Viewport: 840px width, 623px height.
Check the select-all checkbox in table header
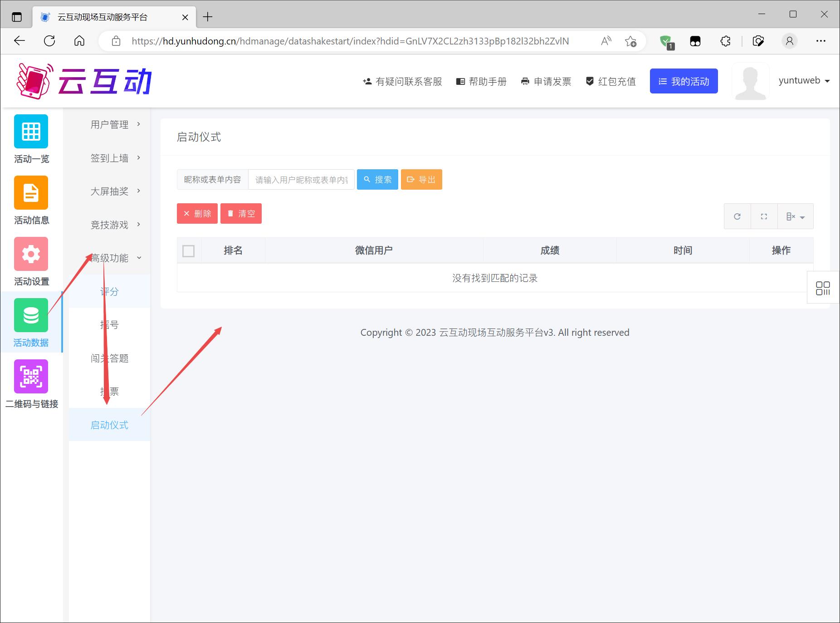point(188,251)
